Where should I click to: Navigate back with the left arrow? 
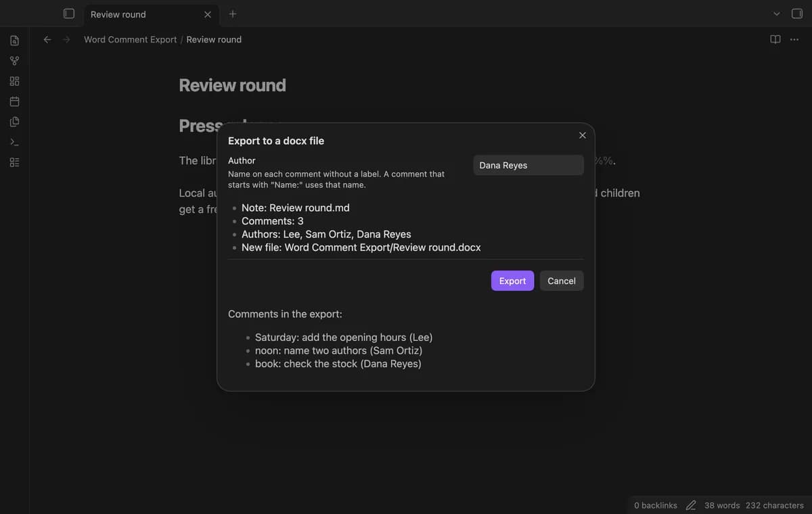(x=47, y=39)
